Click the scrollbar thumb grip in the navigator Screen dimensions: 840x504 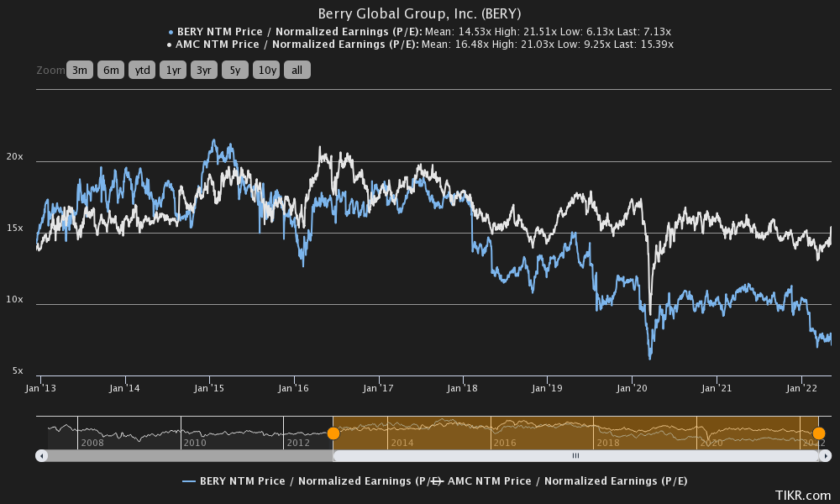[x=576, y=456]
